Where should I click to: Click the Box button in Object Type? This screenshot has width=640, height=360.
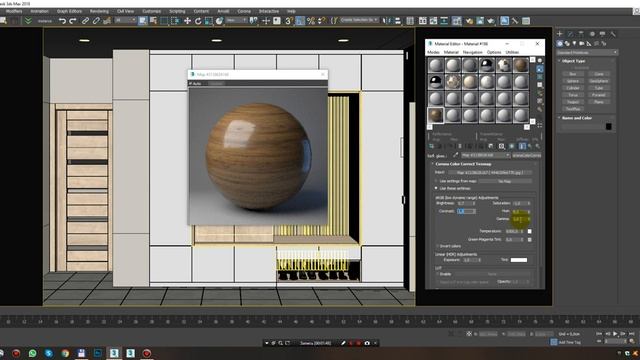tap(573, 74)
